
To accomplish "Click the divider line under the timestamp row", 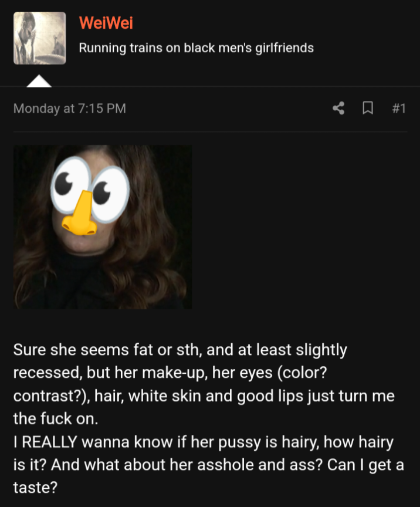I will (x=210, y=131).
